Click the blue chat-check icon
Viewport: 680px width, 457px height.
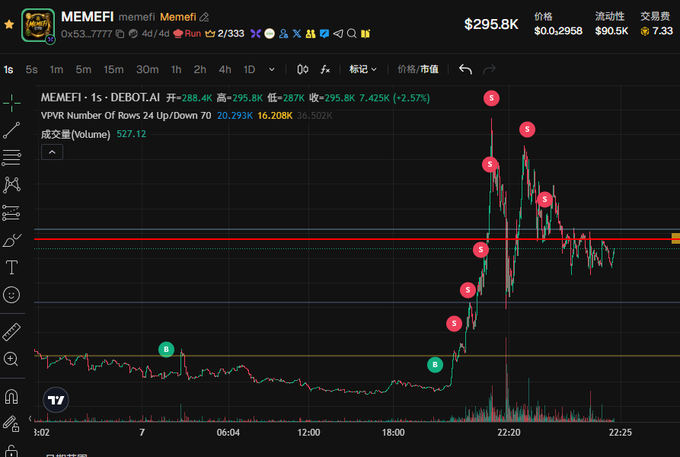click(324, 34)
